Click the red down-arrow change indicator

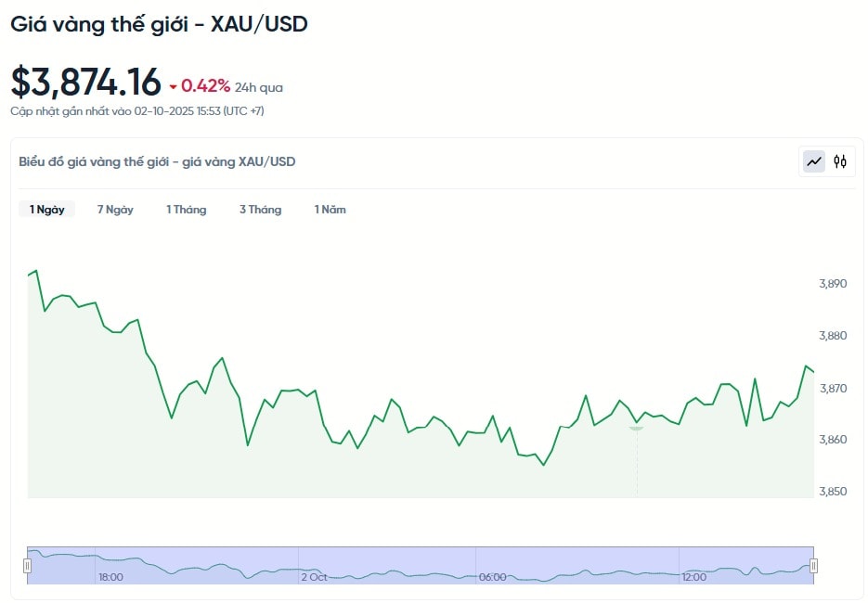173,87
